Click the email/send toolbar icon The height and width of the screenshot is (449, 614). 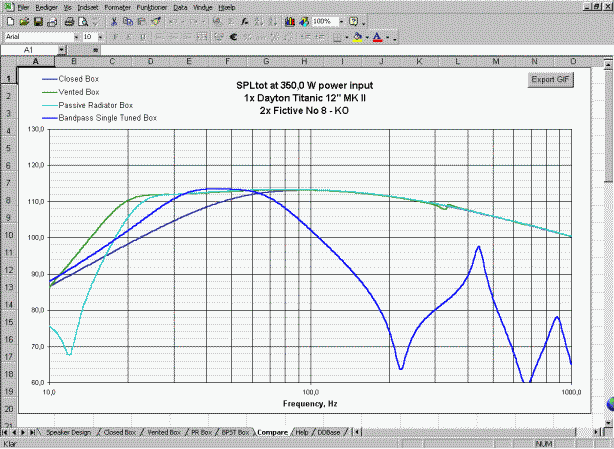pyautogui.click(x=52, y=22)
